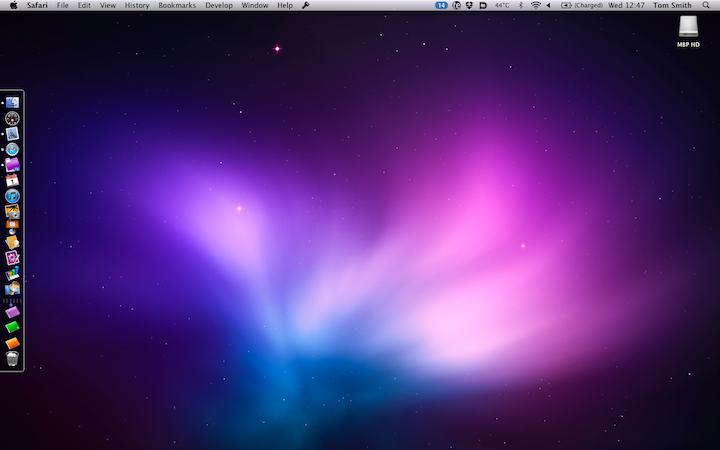The height and width of the screenshot is (450, 720).
Task: Click the Wed 12:47 clock
Action: tap(626, 6)
